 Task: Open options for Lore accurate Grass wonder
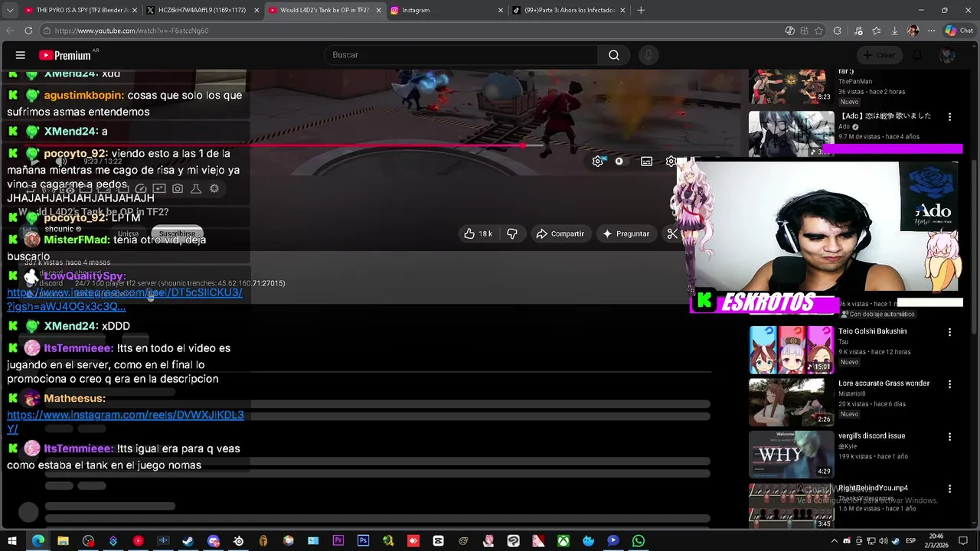[x=949, y=384]
